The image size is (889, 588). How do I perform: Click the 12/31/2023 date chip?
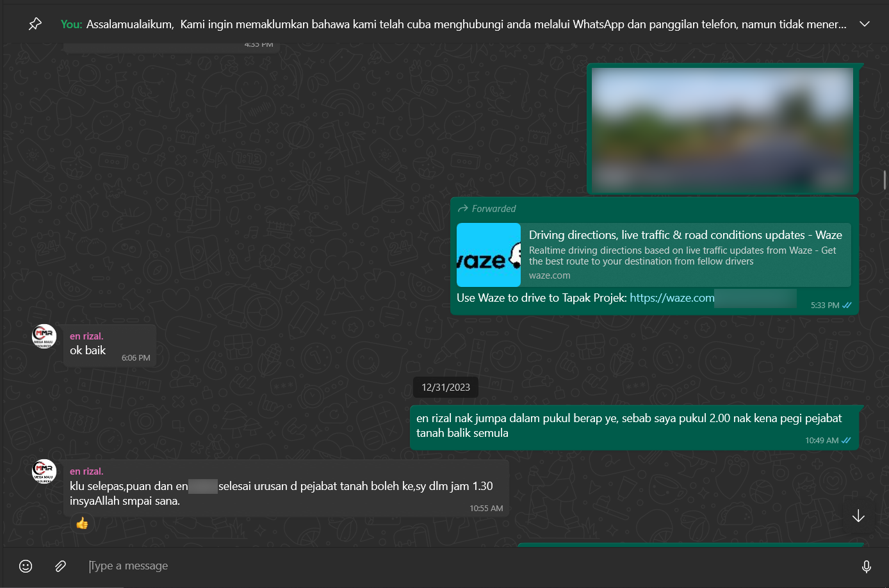click(x=446, y=388)
